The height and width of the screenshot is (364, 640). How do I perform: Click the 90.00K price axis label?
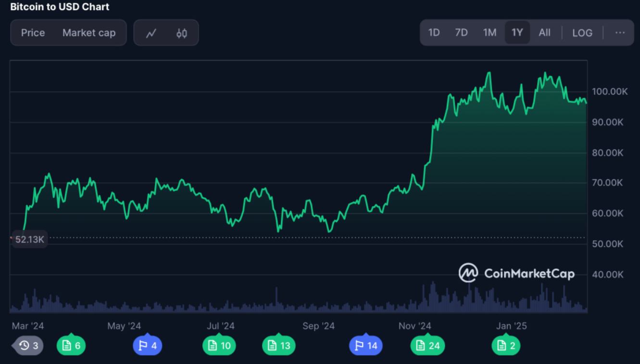607,122
